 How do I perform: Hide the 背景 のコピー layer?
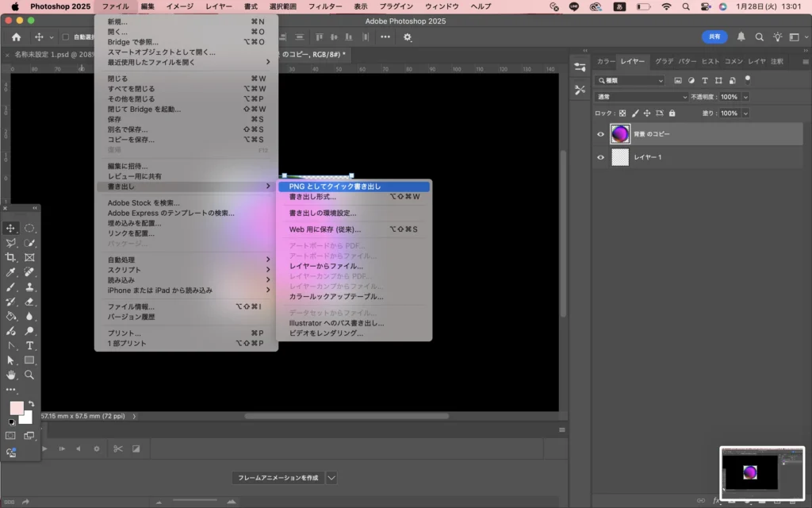pyautogui.click(x=600, y=134)
